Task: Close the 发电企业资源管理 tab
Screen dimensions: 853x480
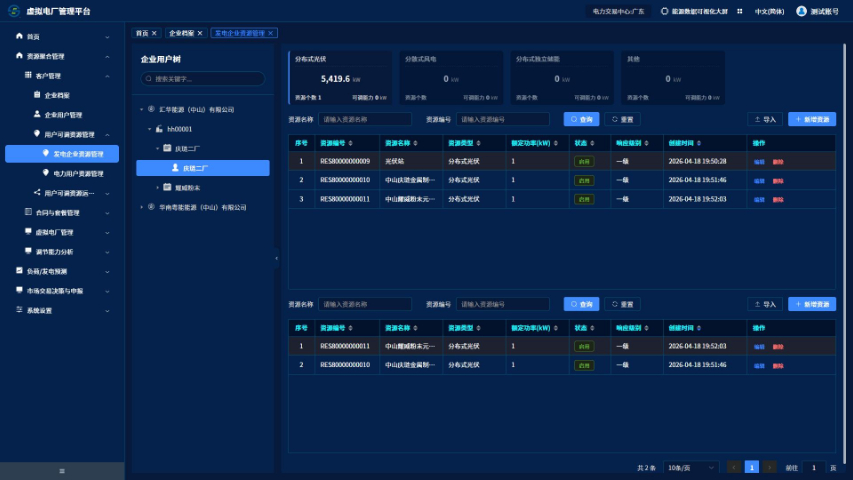Action: [x=270, y=33]
